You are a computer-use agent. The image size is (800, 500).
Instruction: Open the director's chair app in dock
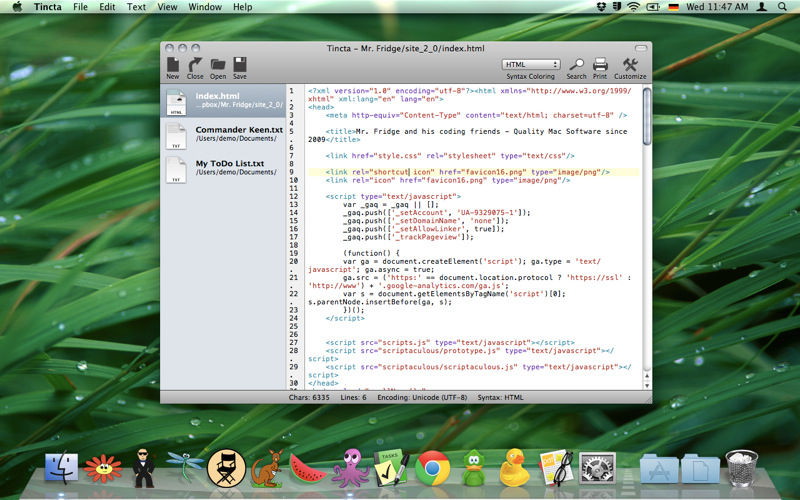[226, 468]
